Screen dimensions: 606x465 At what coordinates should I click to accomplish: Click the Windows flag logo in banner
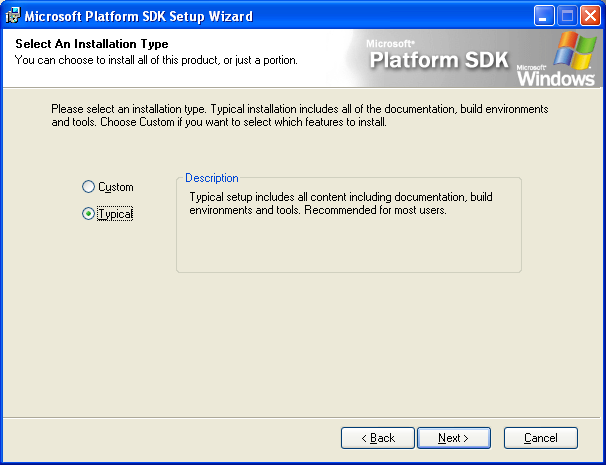click(575, 50)
